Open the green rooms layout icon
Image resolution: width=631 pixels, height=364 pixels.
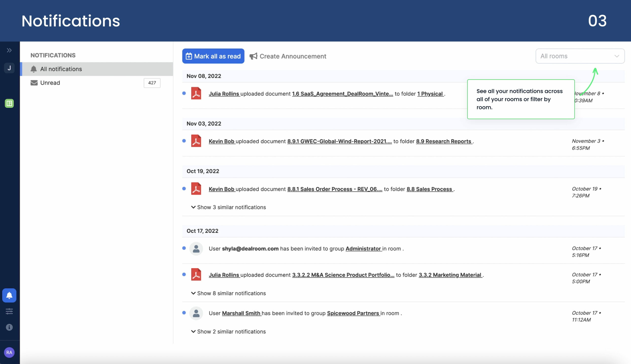coord(9,103)
